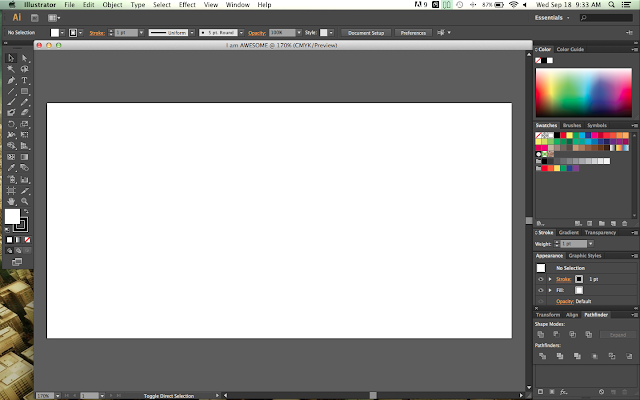The image size is (640, 400).
Task: Click the fx Add New Effect icon
Action: point(564,392)
